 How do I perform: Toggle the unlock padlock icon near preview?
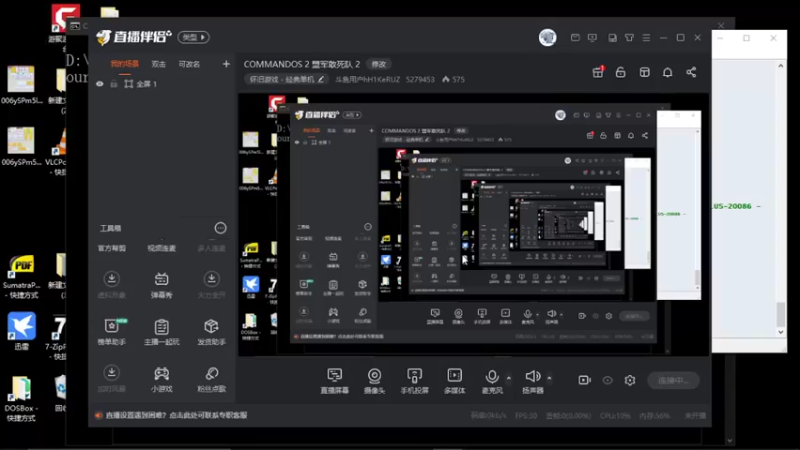620,72
